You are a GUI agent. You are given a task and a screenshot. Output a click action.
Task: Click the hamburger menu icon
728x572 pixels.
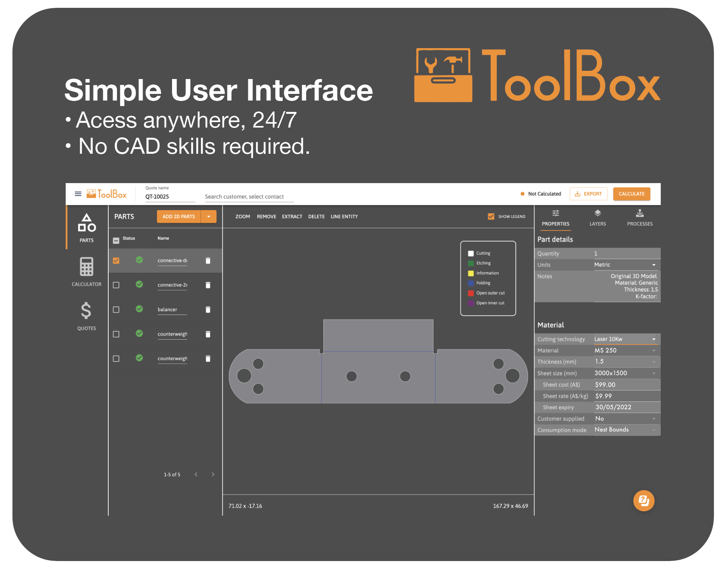coord(78,194)
